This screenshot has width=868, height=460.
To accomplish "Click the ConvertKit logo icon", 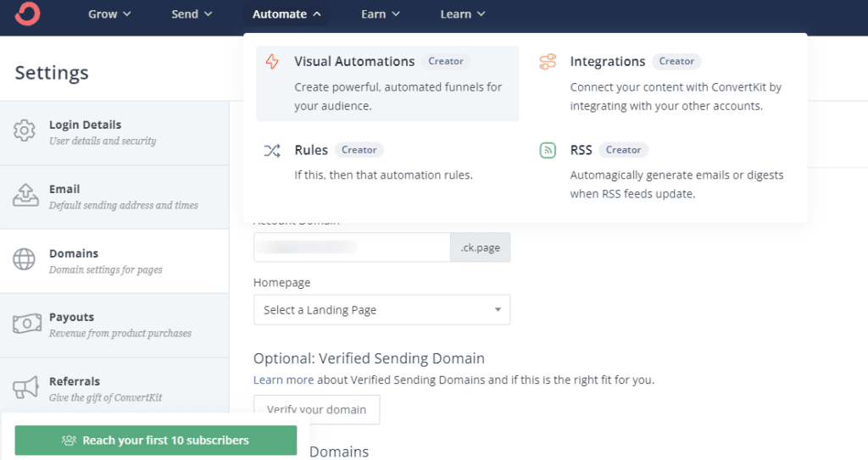I will [x=27, y=14].
